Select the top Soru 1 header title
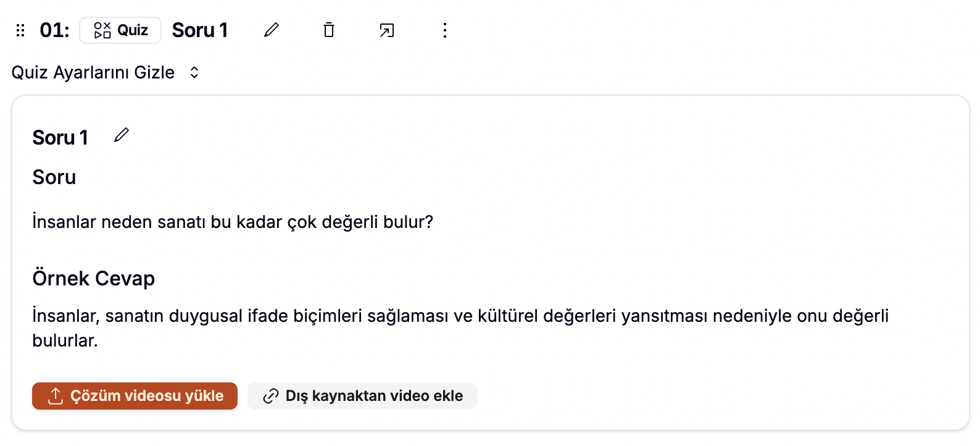The height and width of the screenshot is (446, 980). [200, 30]
